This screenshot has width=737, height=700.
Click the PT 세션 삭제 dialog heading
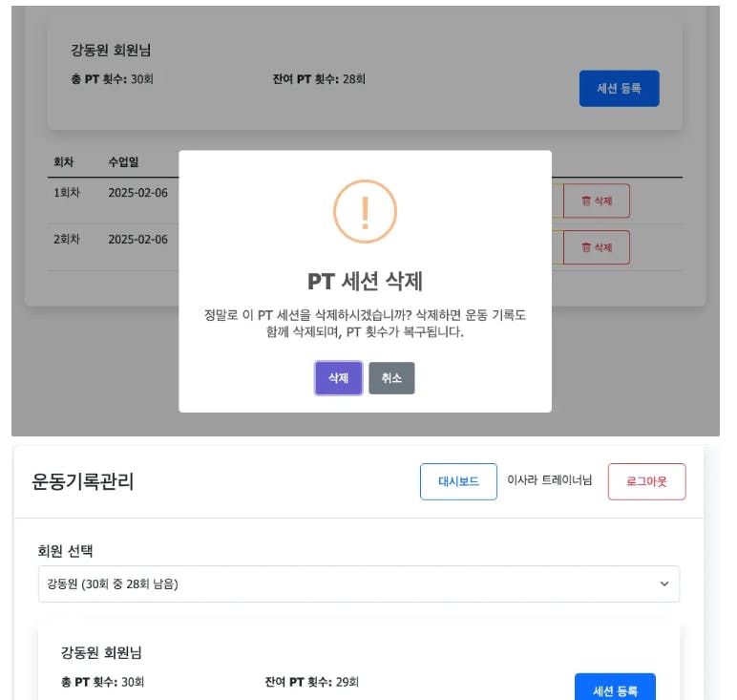coord(365,281)
